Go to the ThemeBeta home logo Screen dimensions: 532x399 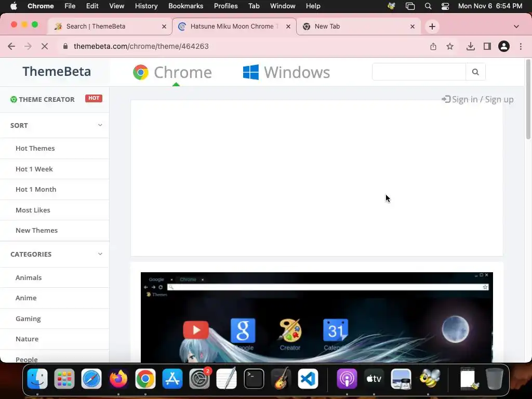pos(57,72)
